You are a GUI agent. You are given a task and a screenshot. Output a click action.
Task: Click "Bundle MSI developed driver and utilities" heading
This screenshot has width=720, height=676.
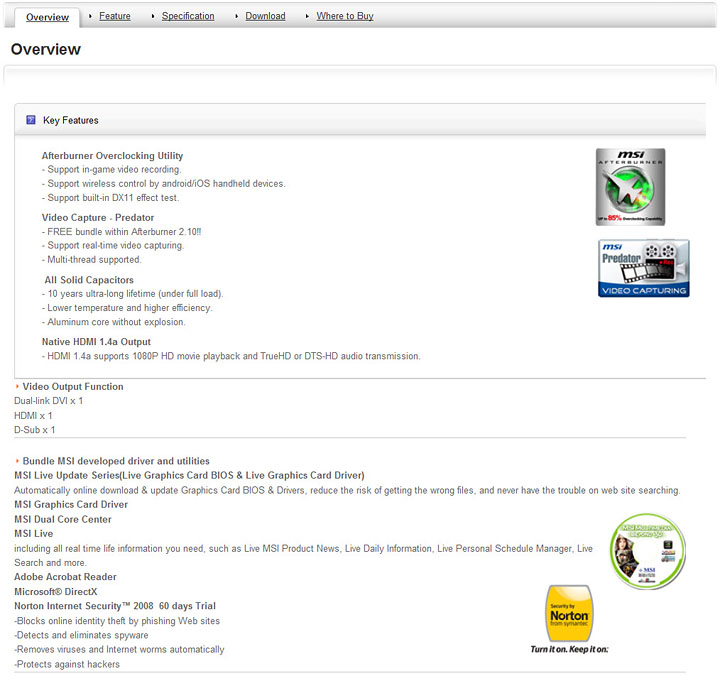(116, 461)
